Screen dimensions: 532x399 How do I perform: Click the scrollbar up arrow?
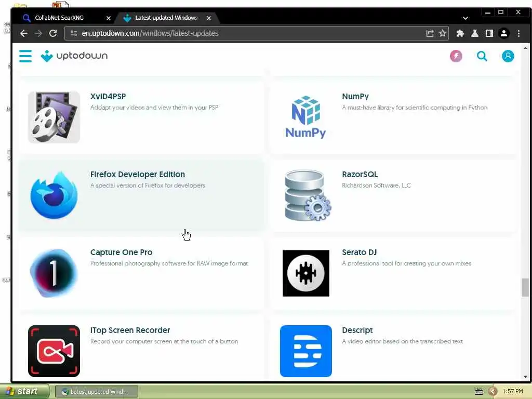[x=525, y=48]
